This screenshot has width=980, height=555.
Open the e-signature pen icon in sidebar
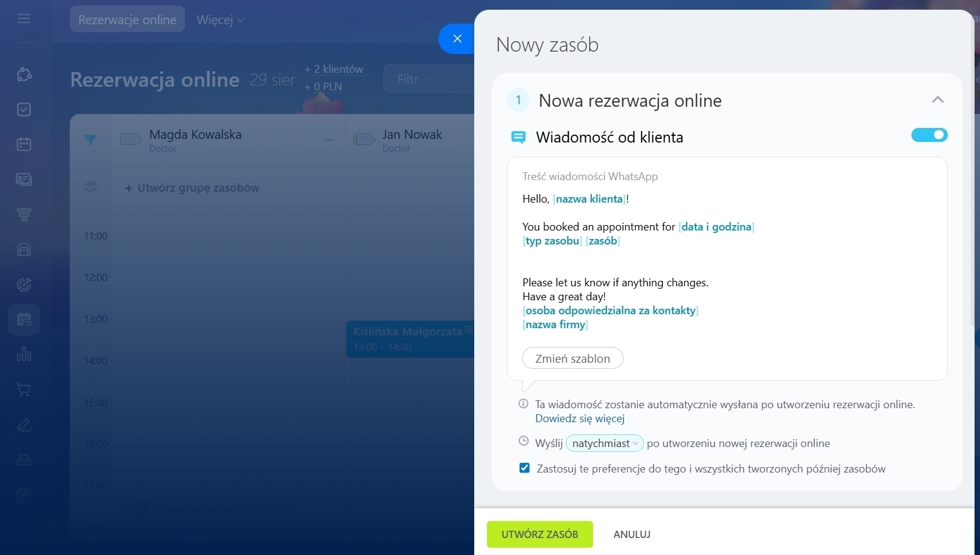[24, 425]
